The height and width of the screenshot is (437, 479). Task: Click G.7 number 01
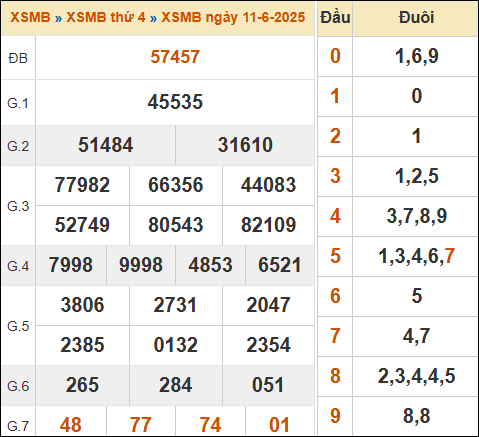pos(279,425)
